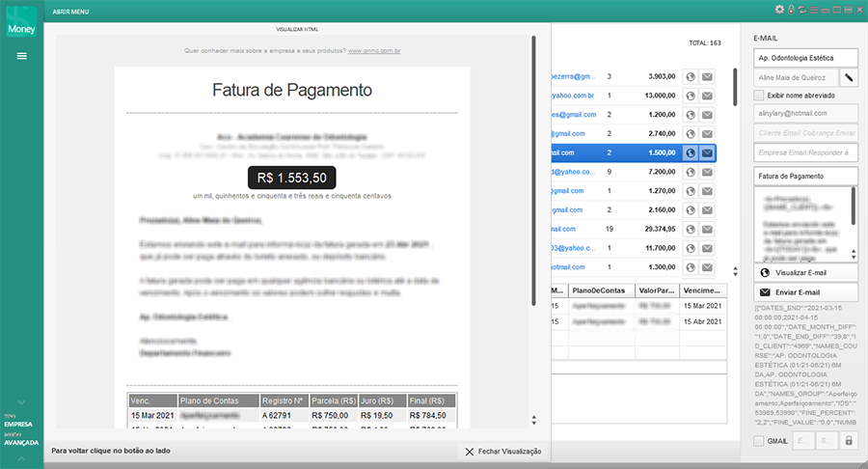Click the 15 Mar 2021 date cell in lower table
This screenshot has height=469, width=868.
point(702,306)
